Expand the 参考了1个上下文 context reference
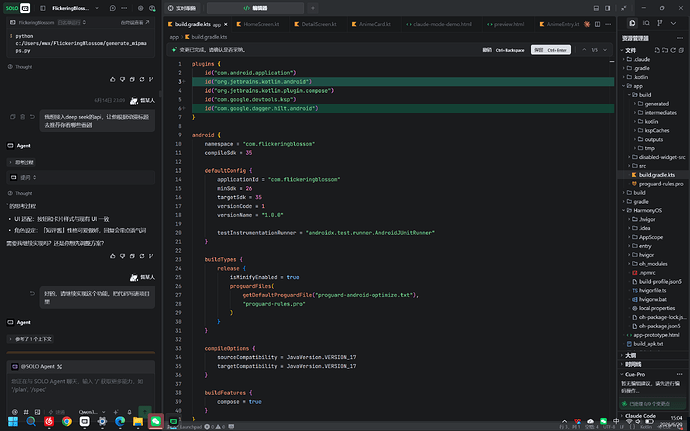The width and height of the screenshot is (690, 431). click(30, 339)
